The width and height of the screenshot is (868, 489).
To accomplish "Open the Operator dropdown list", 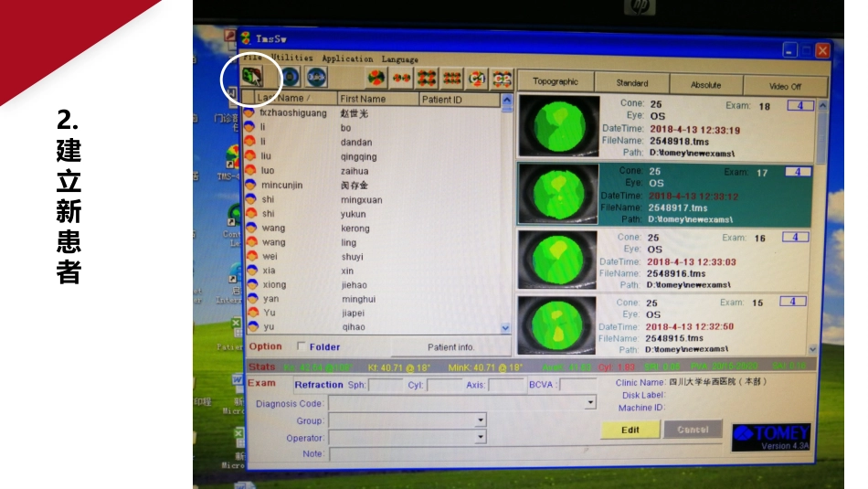I will pos(481,437).
